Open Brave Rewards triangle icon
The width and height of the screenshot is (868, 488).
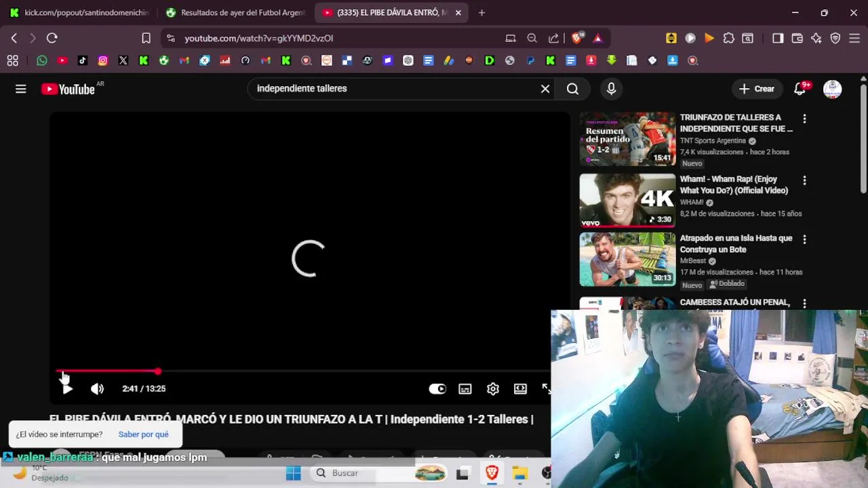click(x=597, y=39)
